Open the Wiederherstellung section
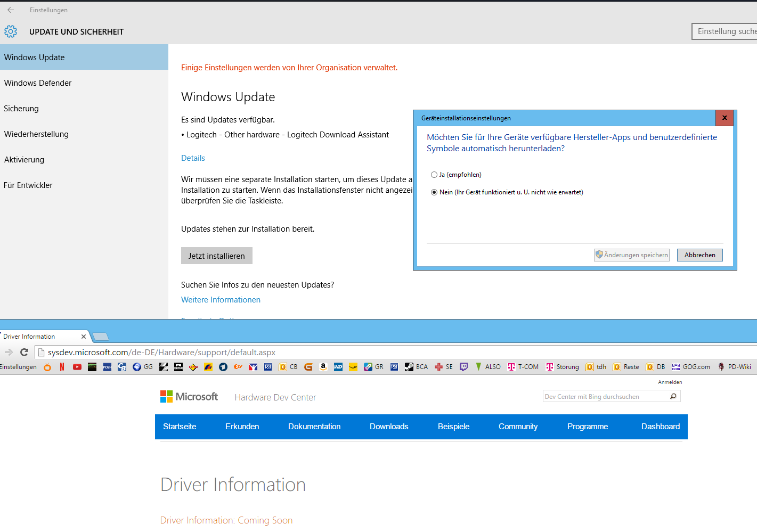The image size is (757, 532). (x=84, y=134)
